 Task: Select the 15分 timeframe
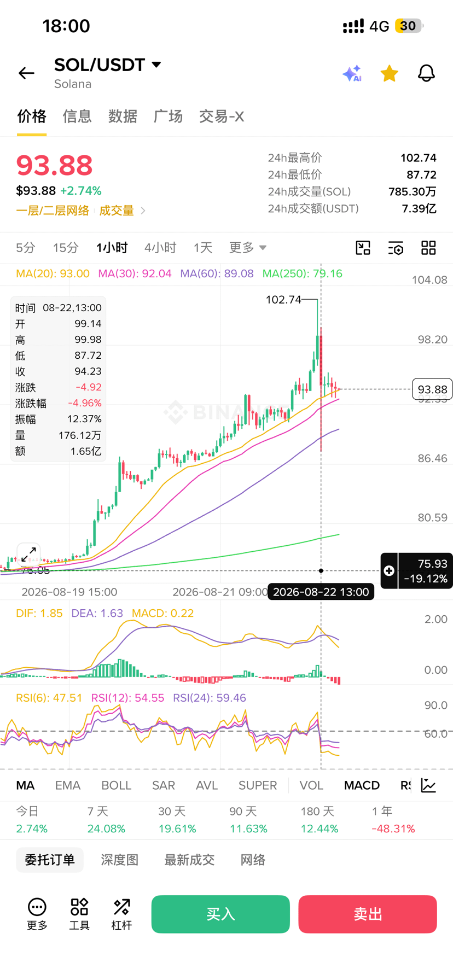[x=66, y=248]
